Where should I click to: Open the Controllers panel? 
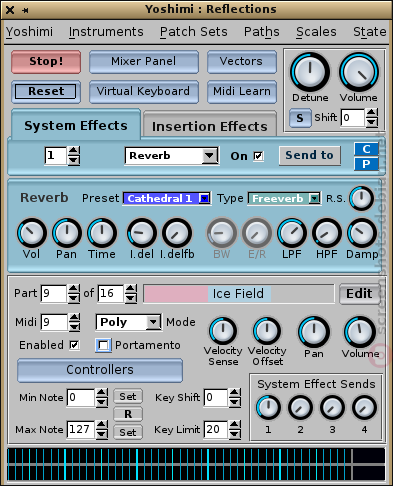coord(100,370)
